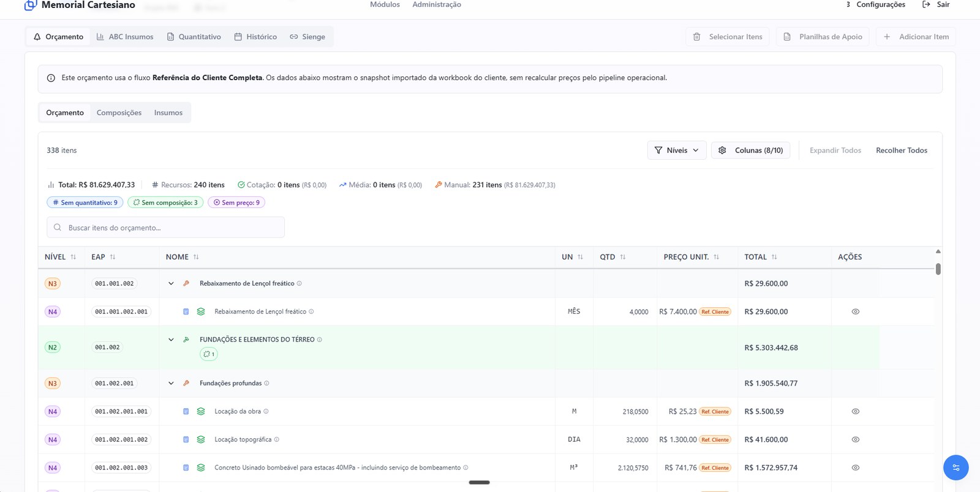The height and width of the screenshot is (492, 980).
Task: View details of Rebaixamento de Lençol freático N4 row
Action: coord(856,311)
